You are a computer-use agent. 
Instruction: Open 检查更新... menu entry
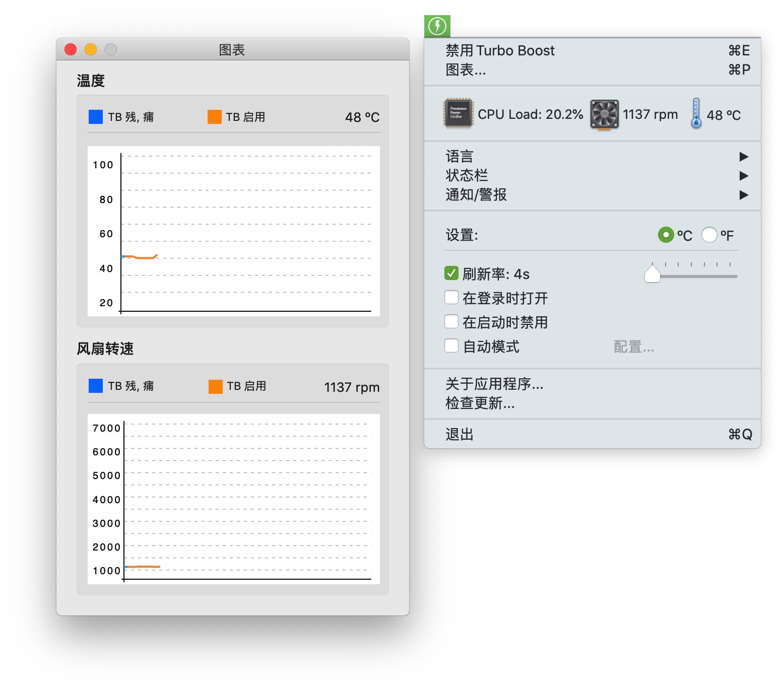pos(480,403)
